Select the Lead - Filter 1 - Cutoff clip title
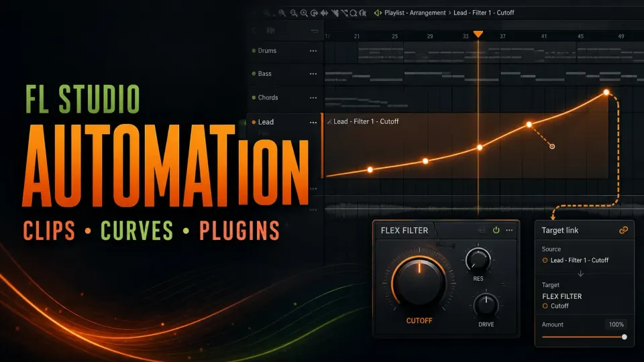This screenshot has width=644, height=362. point(366,121)
